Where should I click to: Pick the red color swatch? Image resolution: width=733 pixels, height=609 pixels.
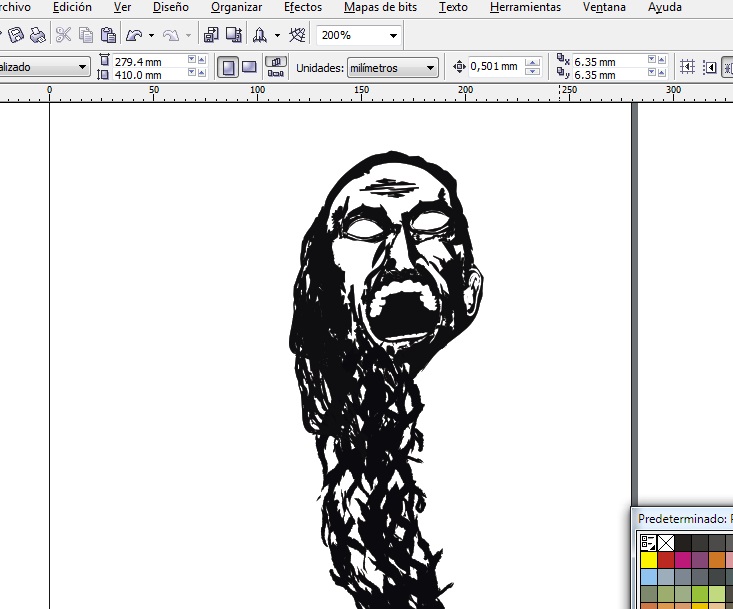point(666,559)
